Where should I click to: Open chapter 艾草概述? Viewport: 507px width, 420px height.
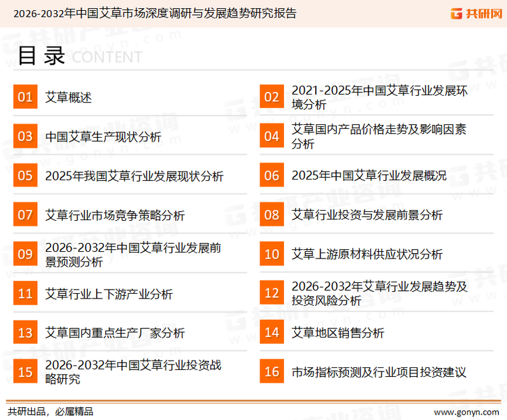(x=68, y=97)
